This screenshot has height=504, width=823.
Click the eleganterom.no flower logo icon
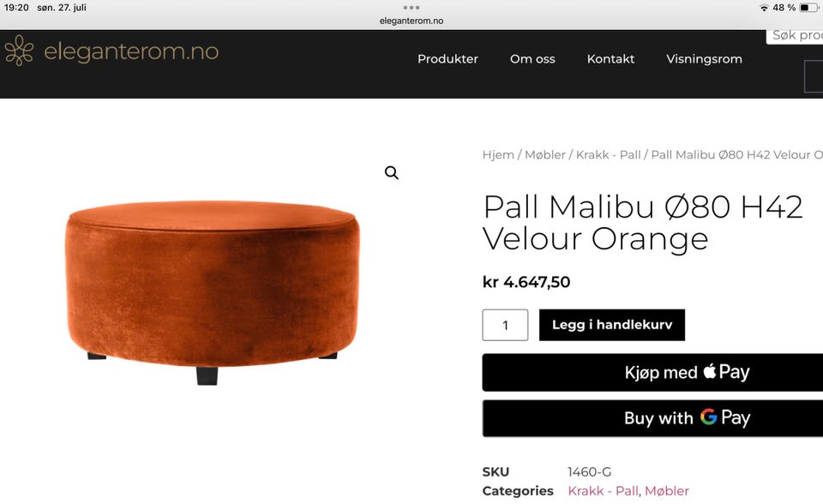pyautogui.click(x=19, y=51)
